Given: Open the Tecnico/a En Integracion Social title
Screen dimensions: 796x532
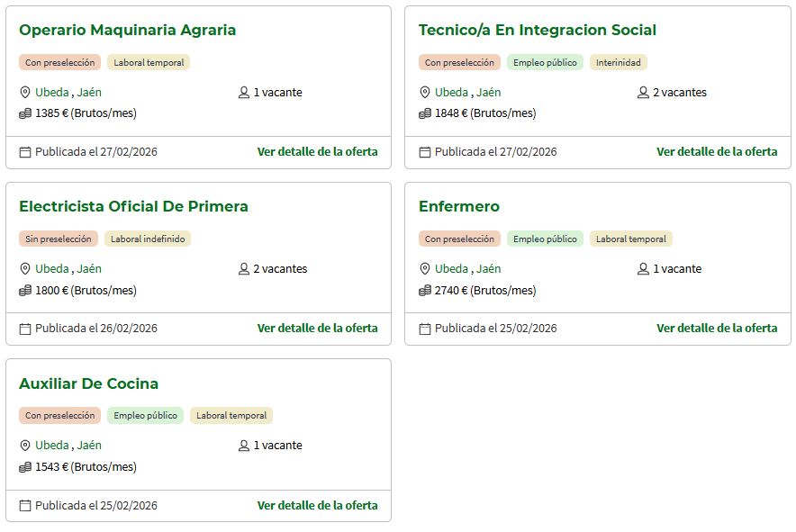Looking at the screenshot, I should pyautogui.click(x=537, y=30).
